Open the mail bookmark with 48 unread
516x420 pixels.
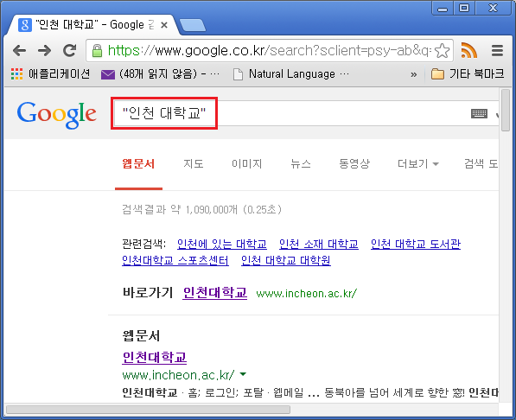click(x=160, y=74)
